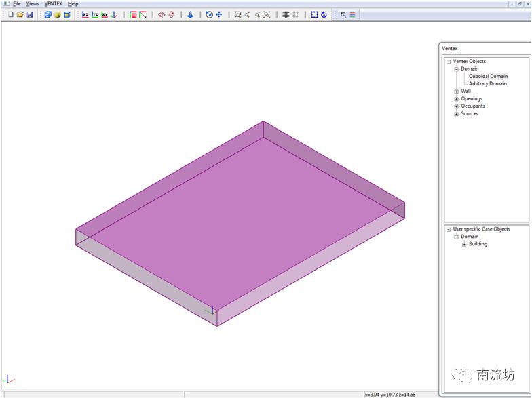Switch to the YZ plane view
The height and width of the screenshot is (398, 532).
[x=95, y=14]
